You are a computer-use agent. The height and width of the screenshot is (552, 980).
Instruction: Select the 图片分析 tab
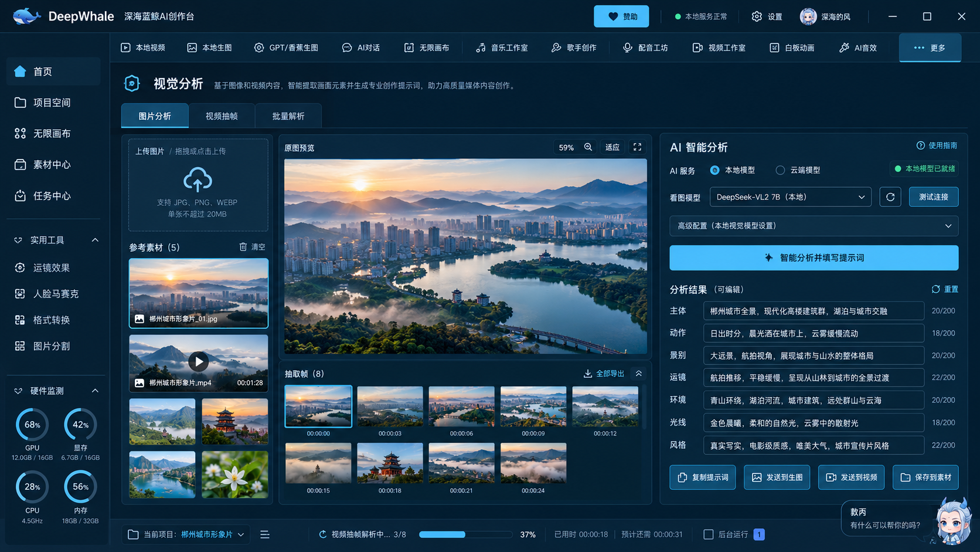coord(155,116)
